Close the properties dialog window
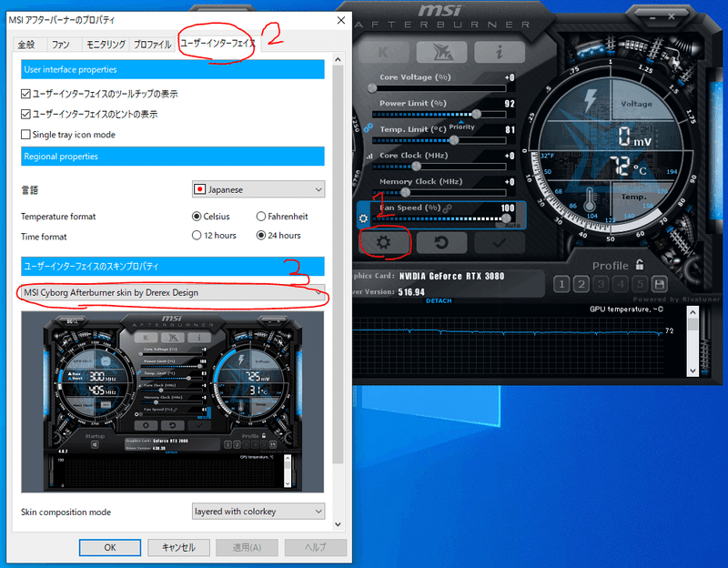728x568 pixels. (341, 20)
